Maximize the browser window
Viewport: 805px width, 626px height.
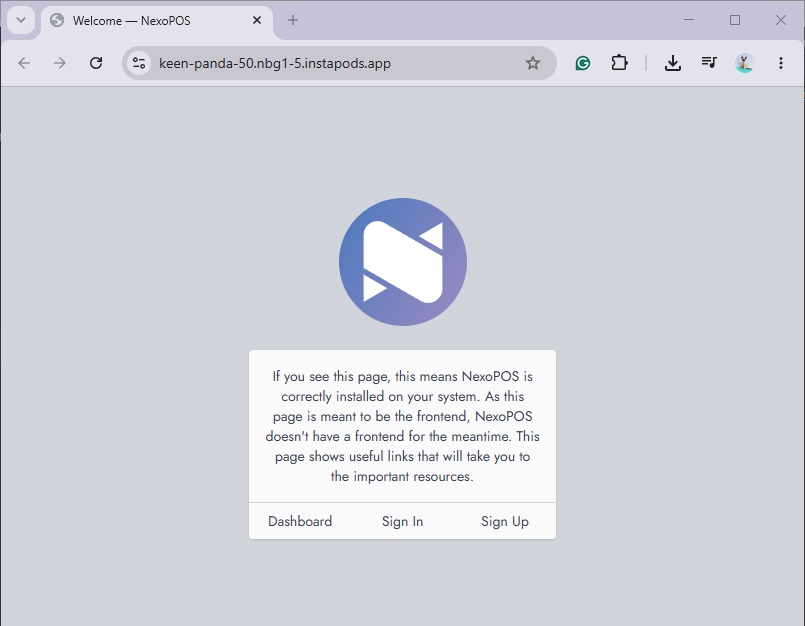click(x=735, y=20)
